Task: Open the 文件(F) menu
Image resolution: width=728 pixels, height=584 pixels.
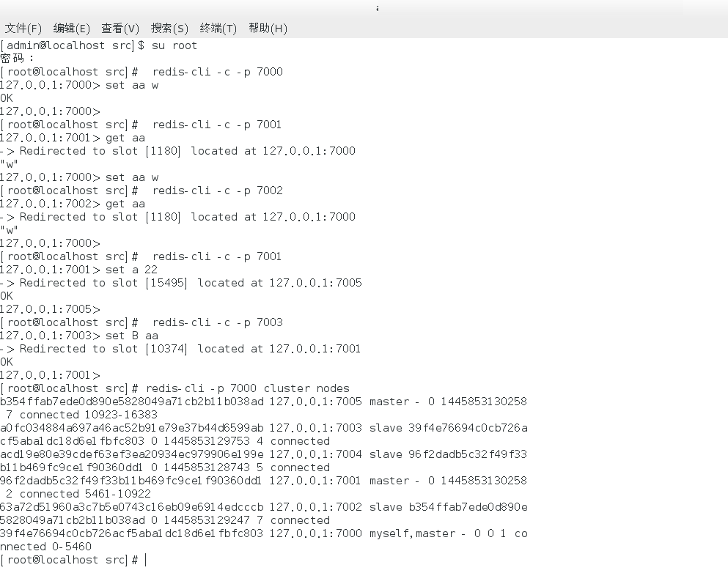Action: coord(23,29)
